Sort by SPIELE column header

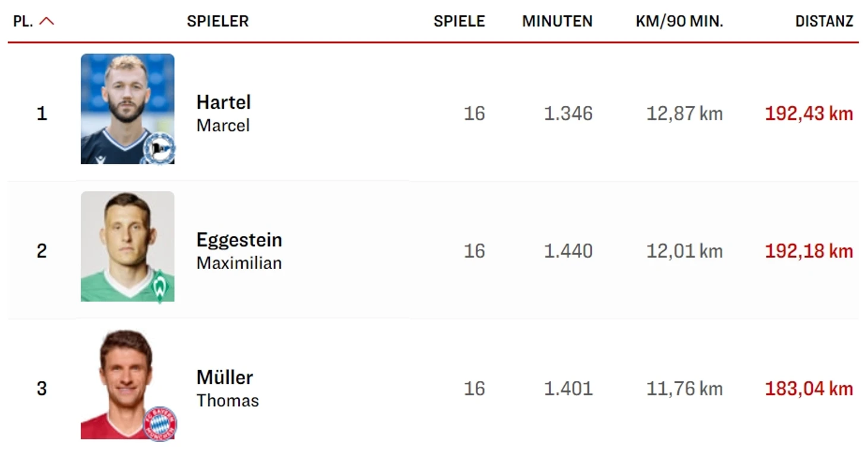pos(459,21)
